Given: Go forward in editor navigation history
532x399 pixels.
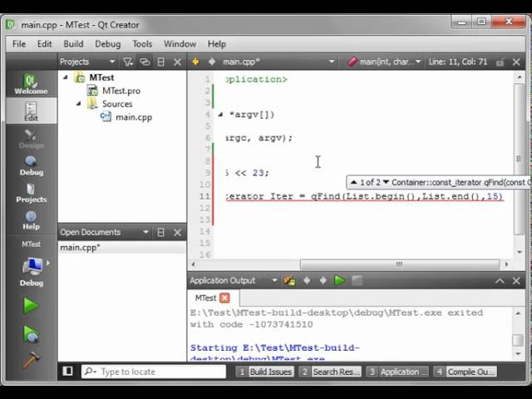Looking at the screenshot, I should pyautogui.click(x=212, y=62).
